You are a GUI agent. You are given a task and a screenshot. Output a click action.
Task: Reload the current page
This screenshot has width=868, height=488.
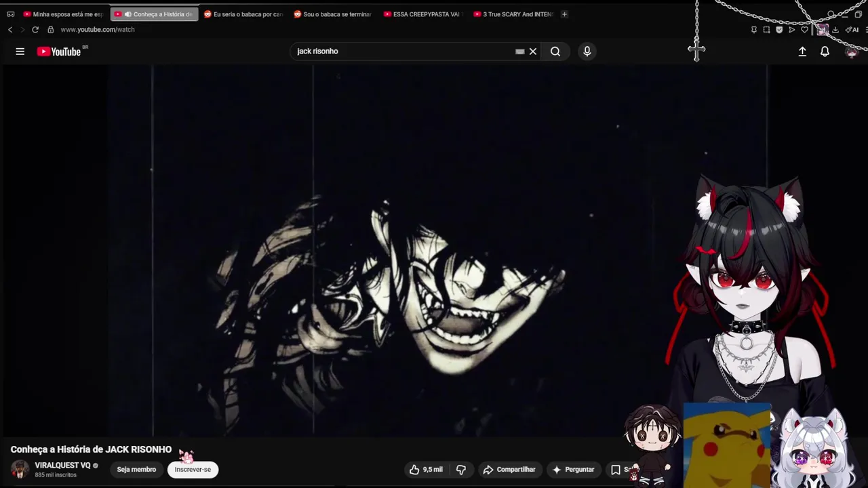click(35, 30)
